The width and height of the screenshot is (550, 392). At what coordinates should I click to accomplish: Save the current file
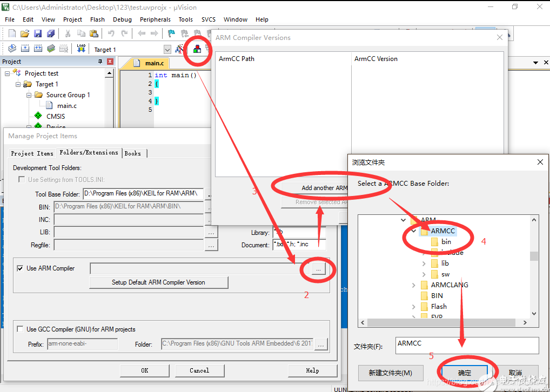(38, 33)
